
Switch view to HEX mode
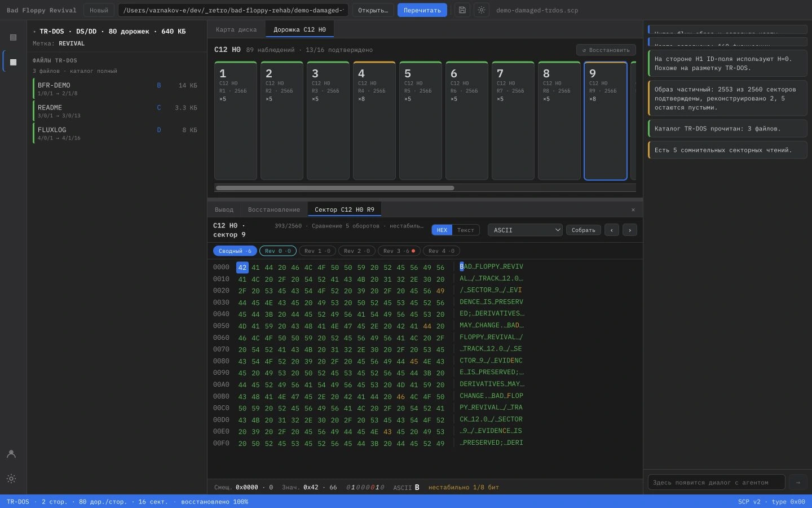pyautogui.click(x=442, y=230)
